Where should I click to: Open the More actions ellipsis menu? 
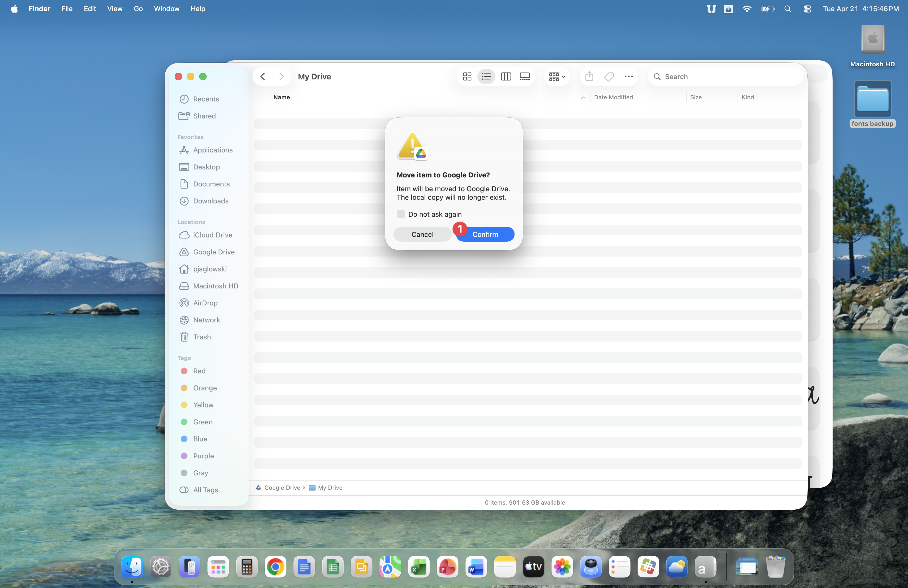(628, 77)
